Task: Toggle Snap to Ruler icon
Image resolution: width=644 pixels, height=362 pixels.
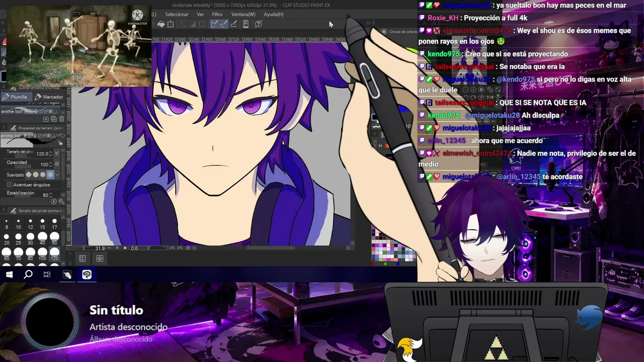Action: (214, 24)
